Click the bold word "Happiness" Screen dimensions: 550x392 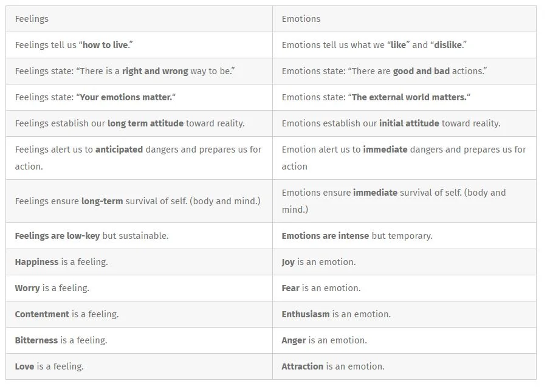coord(36,262)
